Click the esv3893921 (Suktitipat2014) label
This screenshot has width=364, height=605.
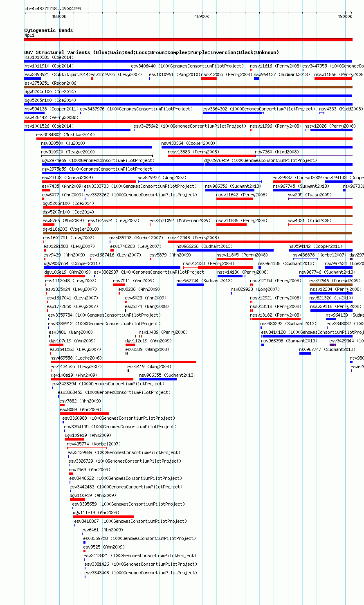point(57,75)
